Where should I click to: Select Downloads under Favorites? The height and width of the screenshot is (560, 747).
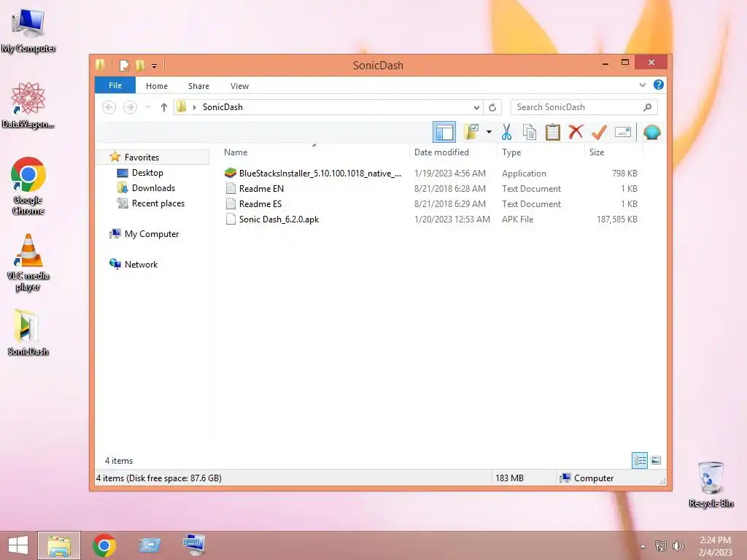pyautogui.click(x=153, y=187)
